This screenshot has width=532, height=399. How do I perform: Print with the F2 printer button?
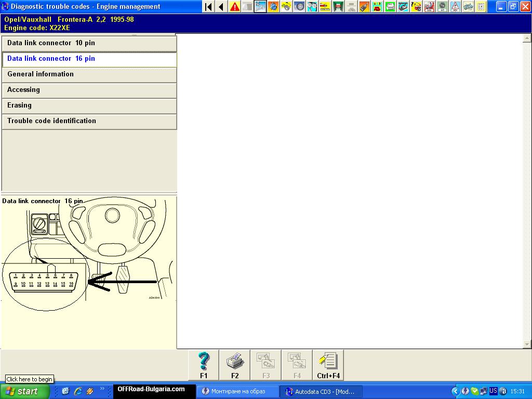(235, 365)
